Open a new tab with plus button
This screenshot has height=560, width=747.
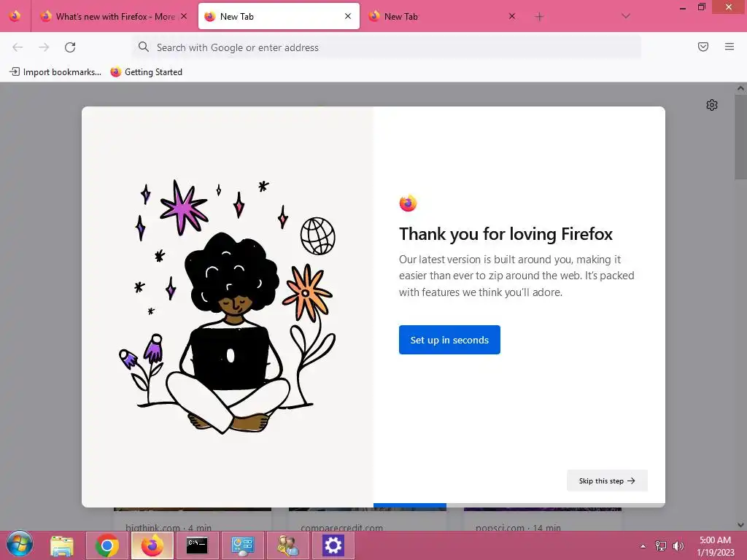pos(539,17)
